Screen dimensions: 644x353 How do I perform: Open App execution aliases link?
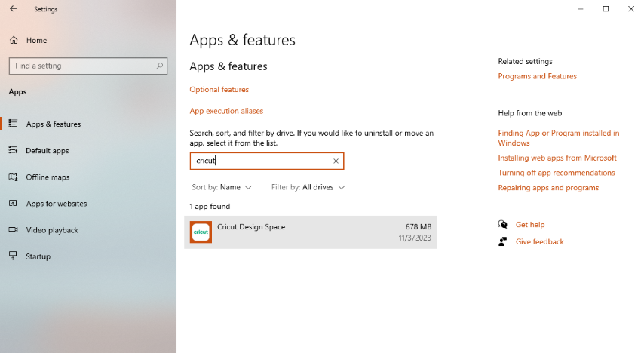pyautogui.click(x=226, y=111)
